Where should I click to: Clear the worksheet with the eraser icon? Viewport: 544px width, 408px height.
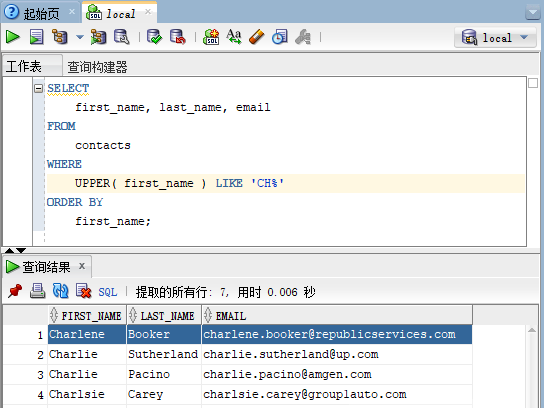point(257,37)
